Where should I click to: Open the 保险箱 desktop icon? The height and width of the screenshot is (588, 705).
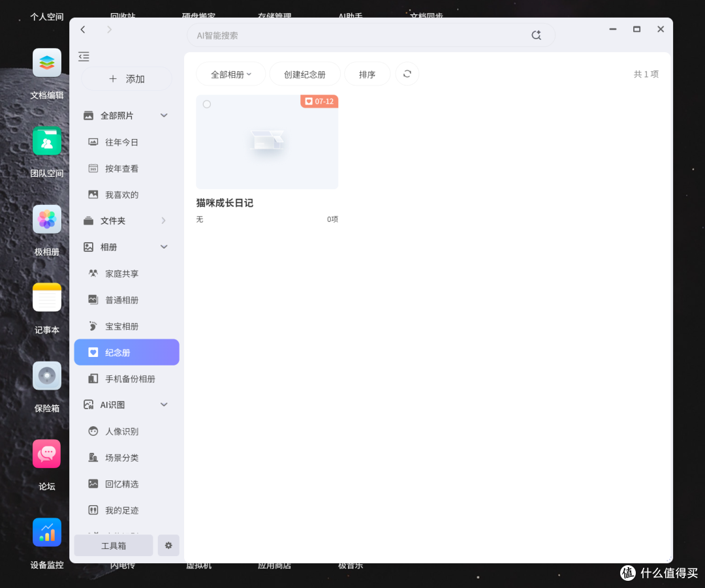click(x=47, y=376)
